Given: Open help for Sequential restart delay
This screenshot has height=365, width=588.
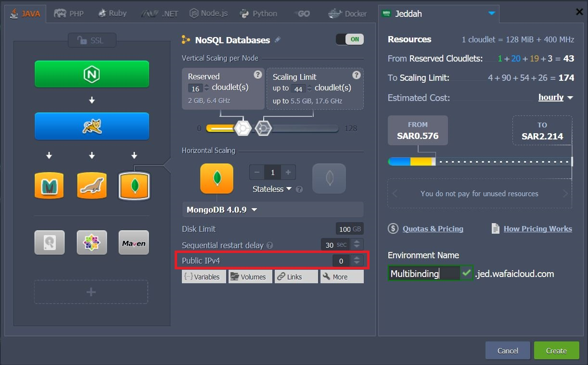Looking at the screenshot, I should tap(270, 245).
